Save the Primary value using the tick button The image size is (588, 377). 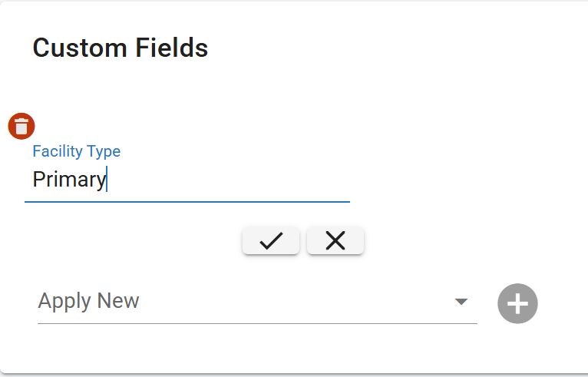(270, 240)
